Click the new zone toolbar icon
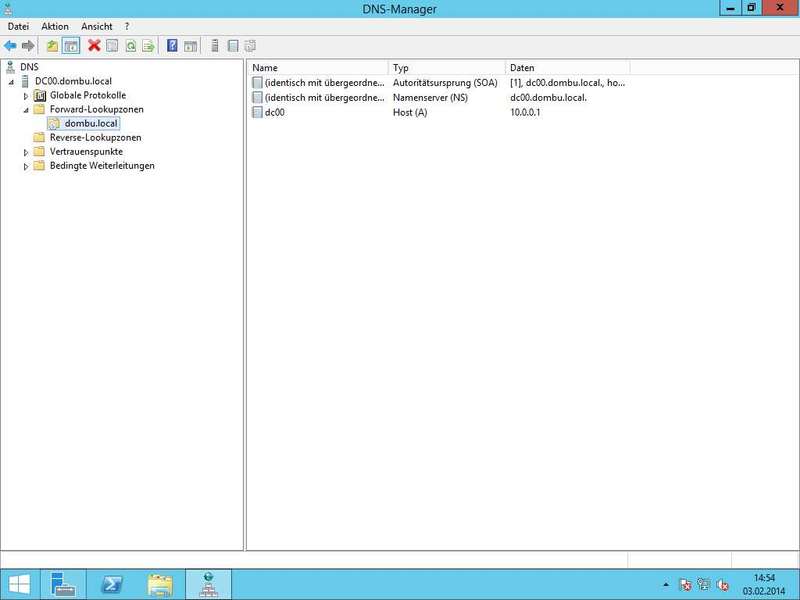The image size is (800, 600). pyautogui.click(x=250, y=46)
